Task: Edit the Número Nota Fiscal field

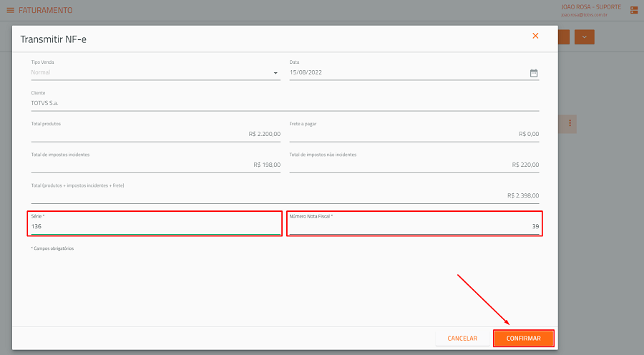Action: [414, 226]
